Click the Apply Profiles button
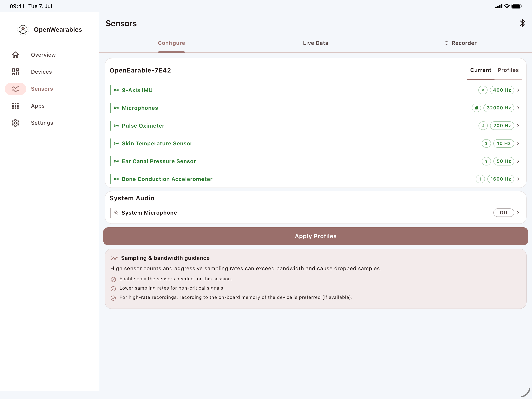The height and width of the screenshot is (399, 532). click(x=315, y=236)
